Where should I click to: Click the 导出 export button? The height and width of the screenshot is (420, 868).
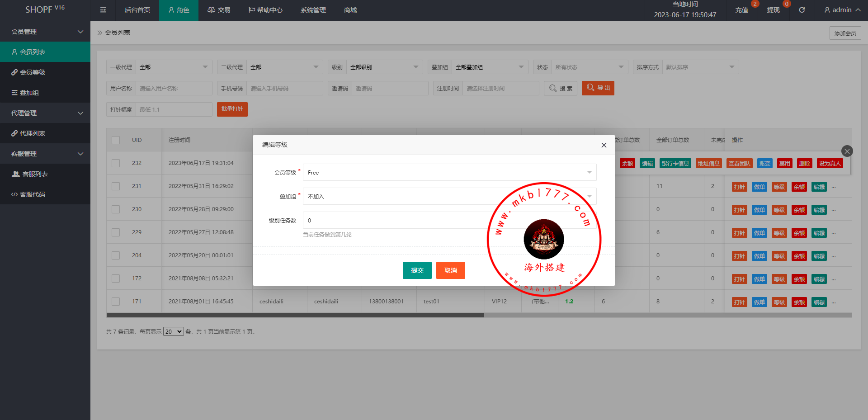pyautogui.click(x=598, y=88)
